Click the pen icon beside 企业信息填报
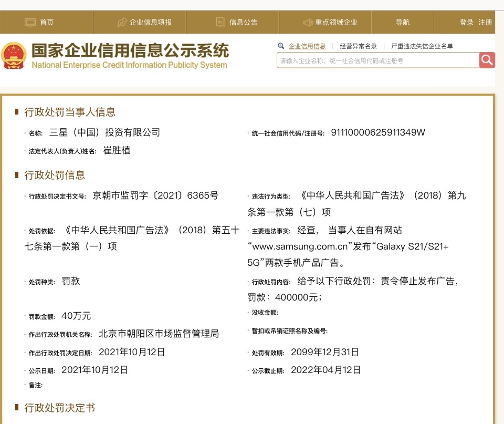 122,22
